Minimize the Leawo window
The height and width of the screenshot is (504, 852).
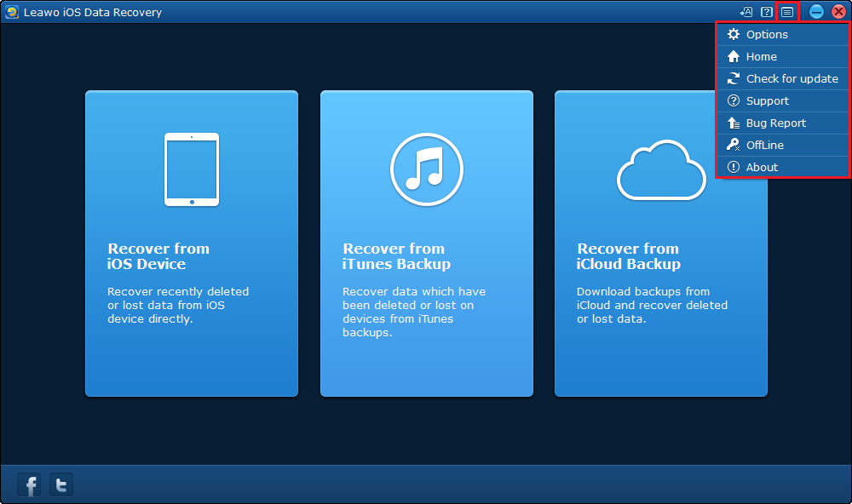pos(816,11)
